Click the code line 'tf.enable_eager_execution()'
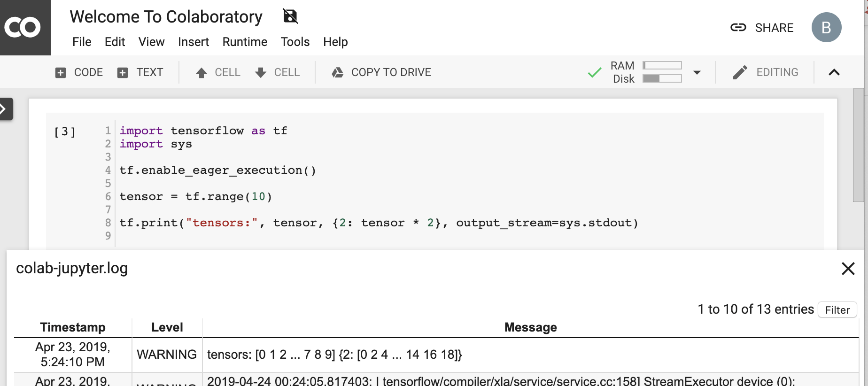 pos(218,170)
